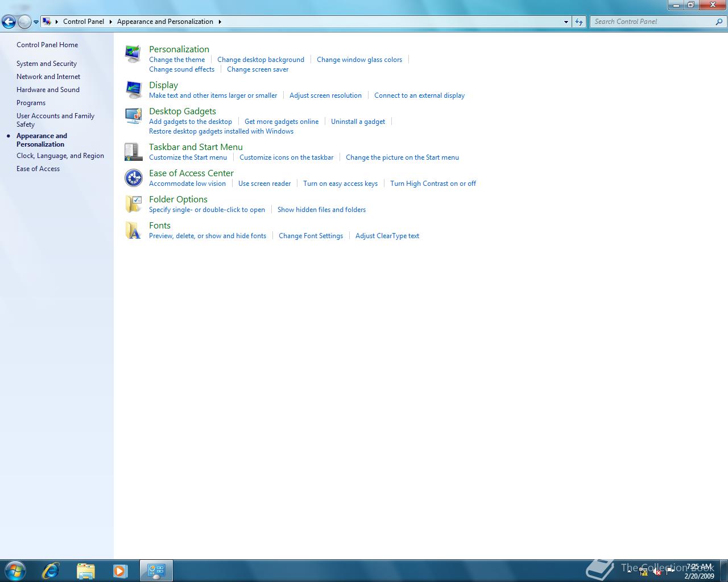
Task: Click the Taskbar and Start Menu icon
Action: (133, 152)
